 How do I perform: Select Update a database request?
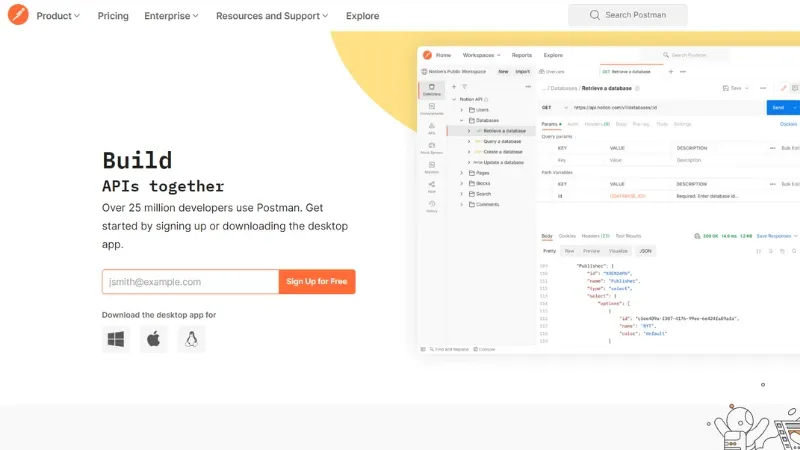503,162
